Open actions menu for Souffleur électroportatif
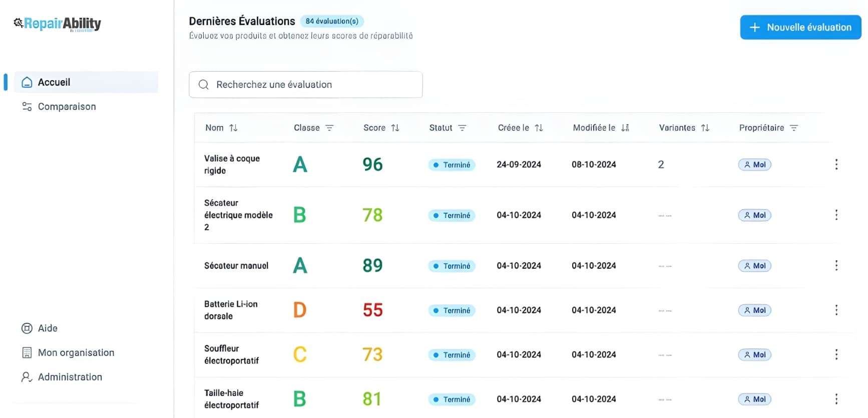The height and width of the screenshot is (418, 868). (836, 354)
